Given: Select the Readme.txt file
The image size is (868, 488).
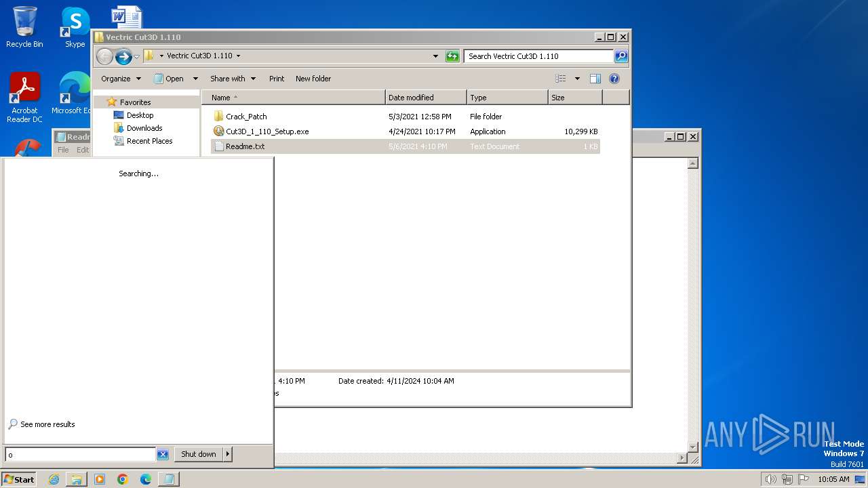Looking at the screenshot, I should click(406, 146).
